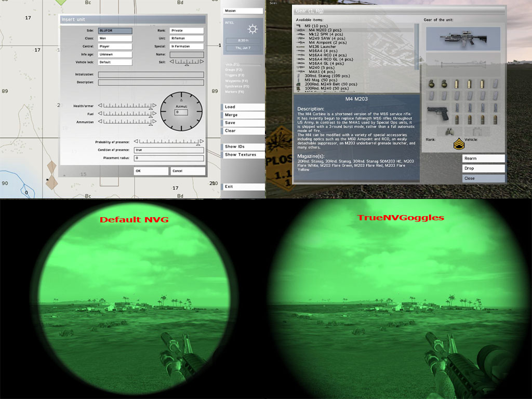The image size is (532, 399).
Task: Click the Drop button in Gear dialog
Action: [x=484, y=168]
